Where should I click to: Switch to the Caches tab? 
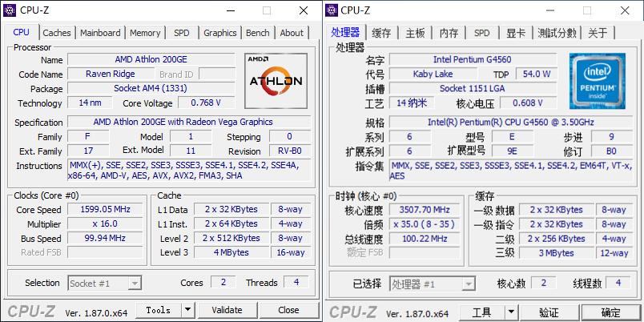[57, 33]
